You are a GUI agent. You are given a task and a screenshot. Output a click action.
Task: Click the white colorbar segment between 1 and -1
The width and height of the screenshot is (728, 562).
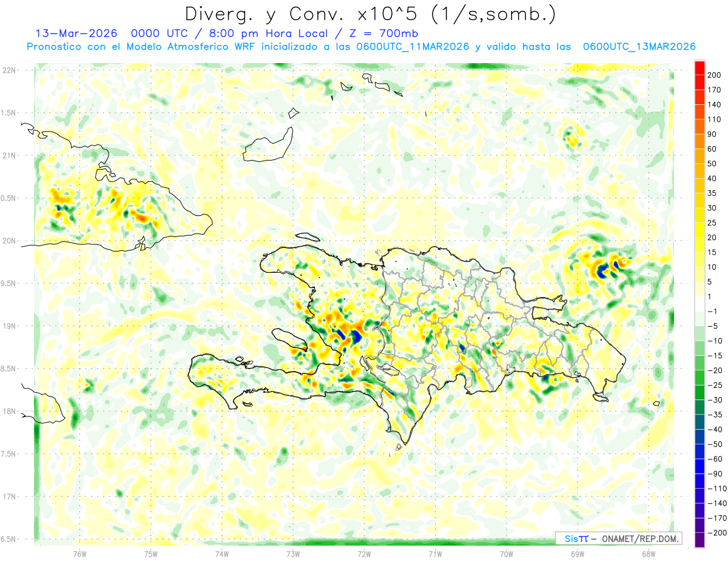coord(699,304)
